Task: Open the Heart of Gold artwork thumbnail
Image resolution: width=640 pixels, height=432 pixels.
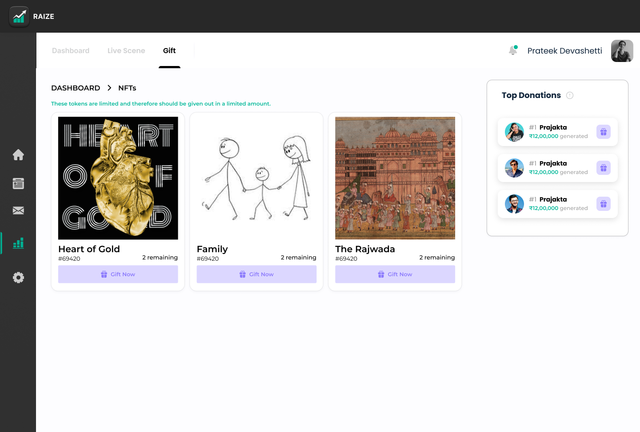Action: click(118, 178)
